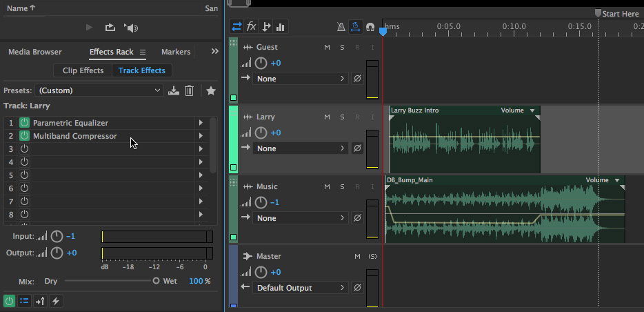Image resolution: width=644 pixels, height=312 pixels.
Task: Toggle global clip stretching icon
Action: click(x=355, y=27)
